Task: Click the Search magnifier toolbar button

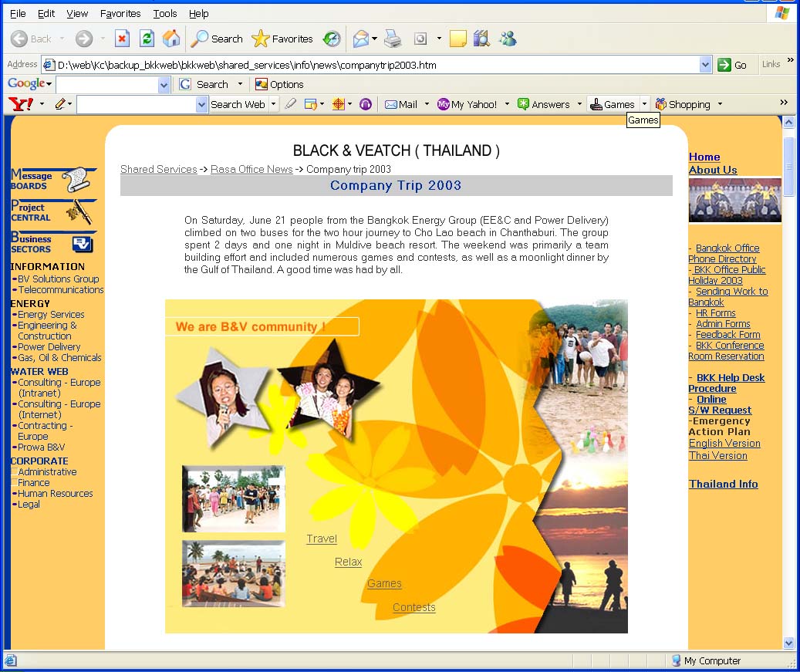Action: (216, 39)
